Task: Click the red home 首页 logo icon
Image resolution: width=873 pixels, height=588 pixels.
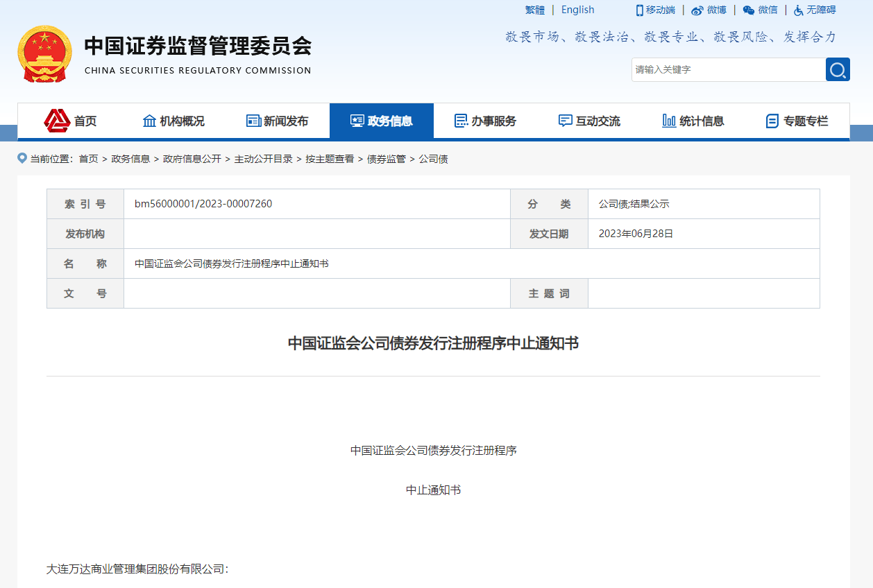Action: point(57,121)
